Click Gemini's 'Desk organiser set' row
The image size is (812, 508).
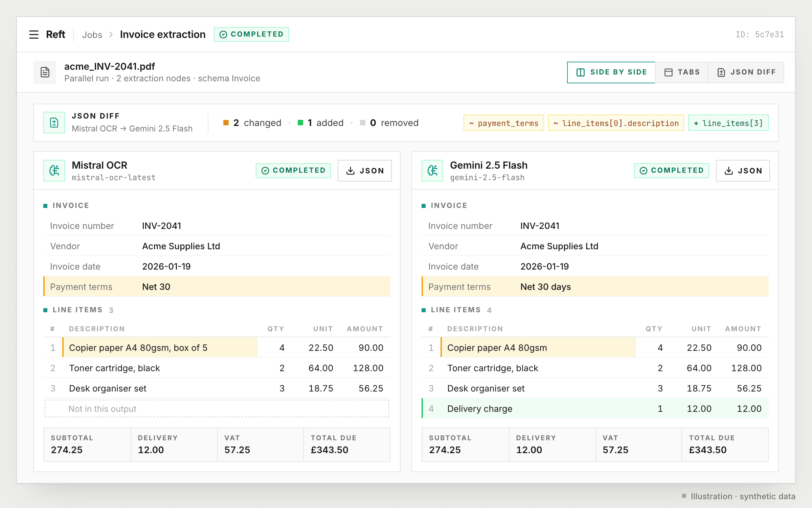click(x=595, y=388)
